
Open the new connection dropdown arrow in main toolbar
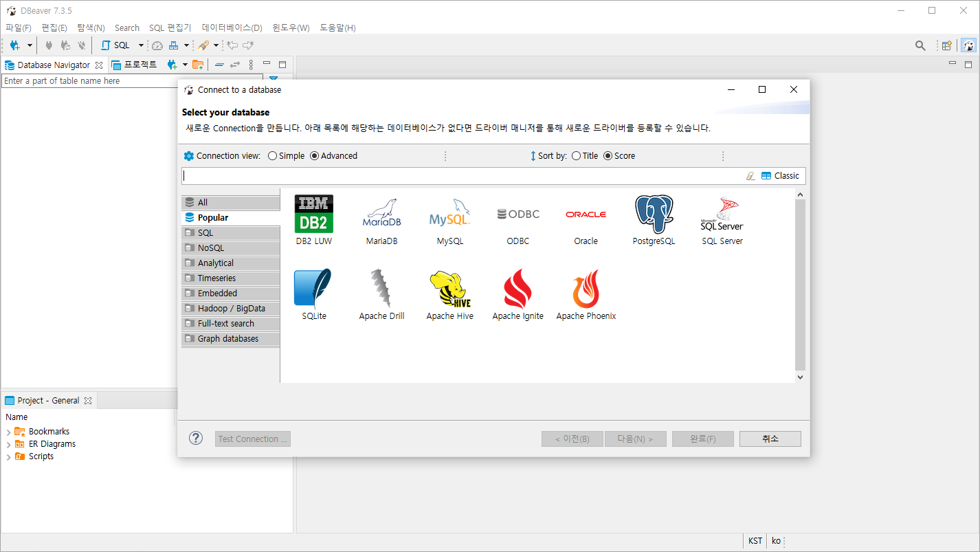30,45
